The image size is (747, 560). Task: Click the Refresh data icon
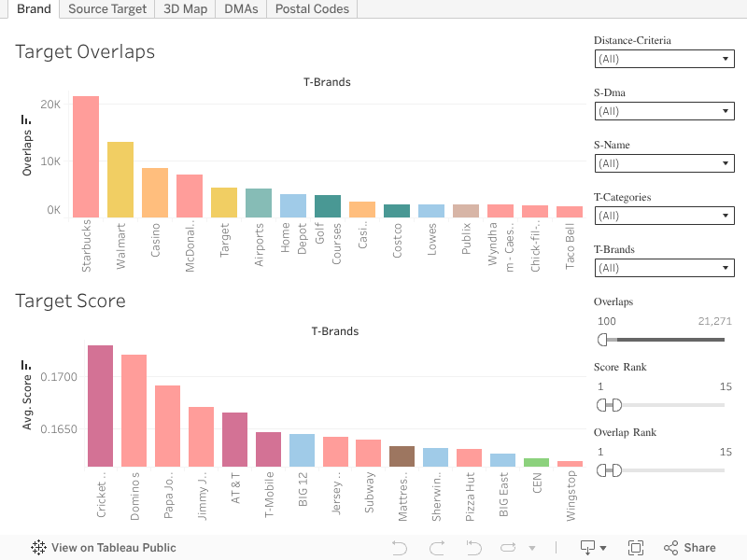coord(509,548)
